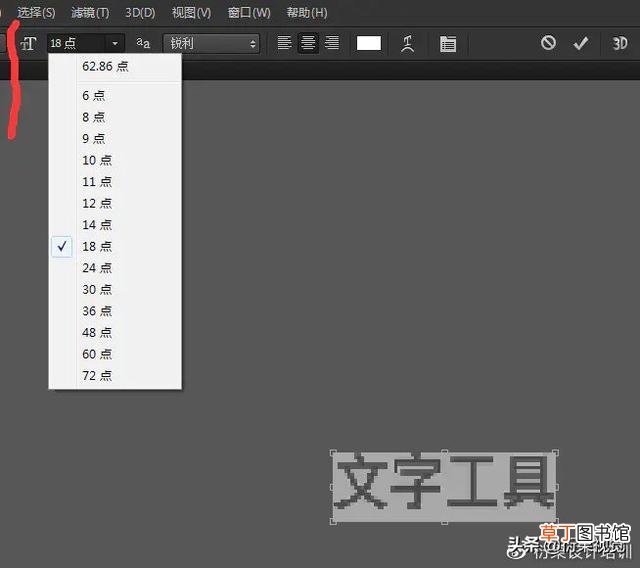Commit the current text edits

[581, 42]
